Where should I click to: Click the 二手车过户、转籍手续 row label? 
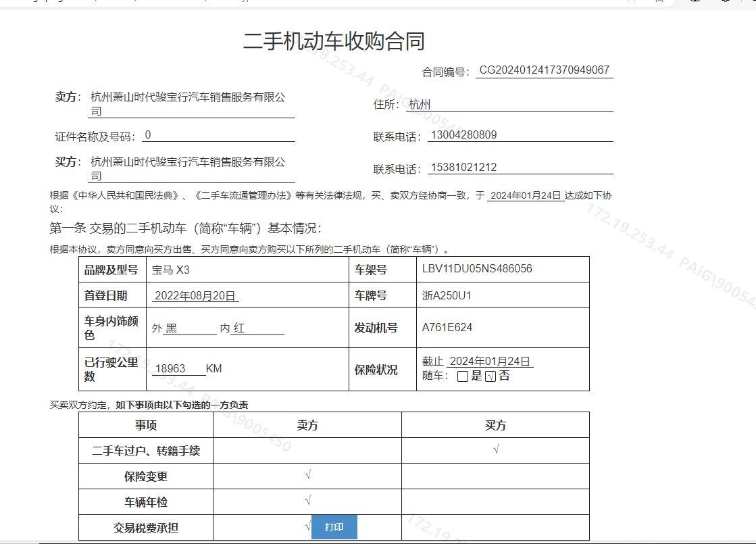point(146,451)
